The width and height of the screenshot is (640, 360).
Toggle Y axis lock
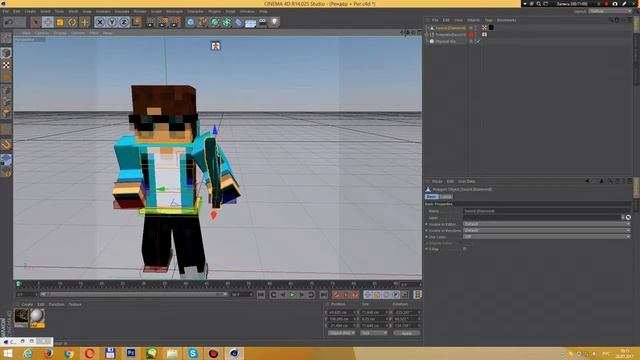pos(112,22)
